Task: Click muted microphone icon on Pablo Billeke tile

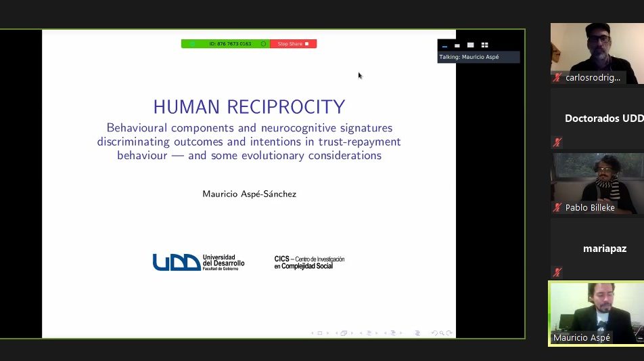Action: tap(557, 208)
